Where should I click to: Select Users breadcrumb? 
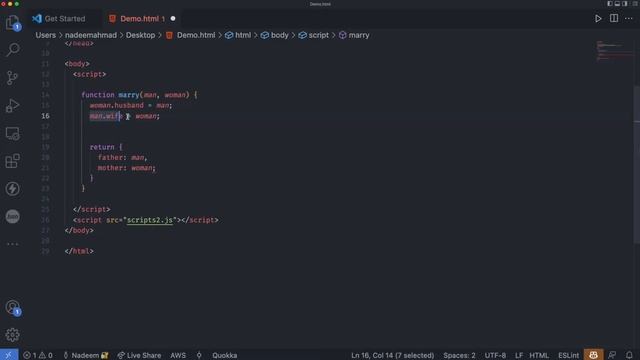point(45,35)
